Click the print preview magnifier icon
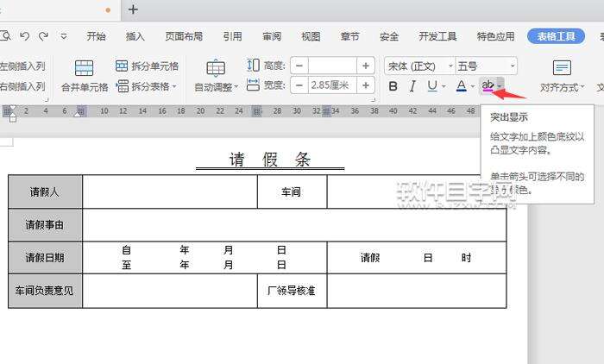The width and height of the screenshot is (604, 364). coord(5,36)
